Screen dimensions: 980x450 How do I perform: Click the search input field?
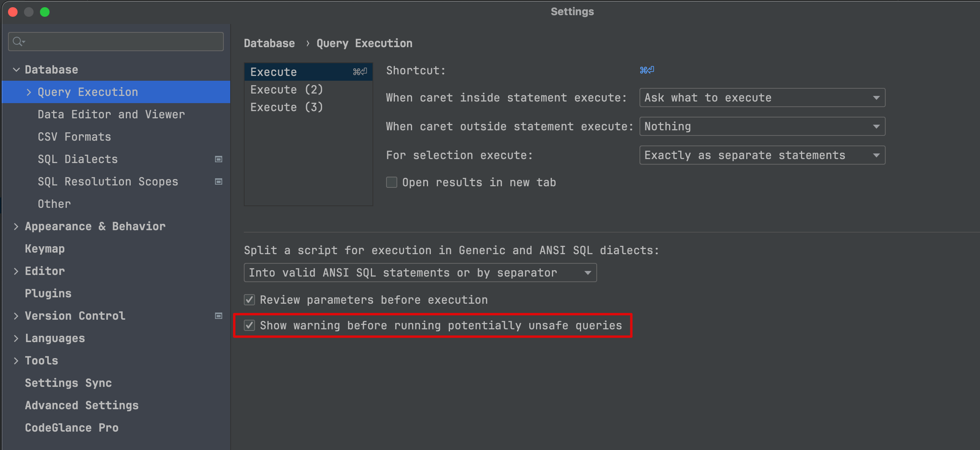click(116, 42)
